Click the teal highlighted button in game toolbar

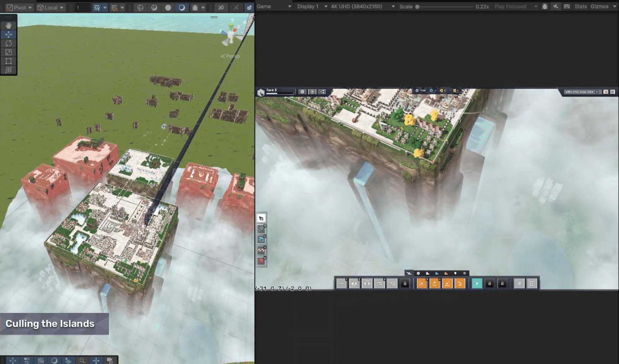(477, 284)
